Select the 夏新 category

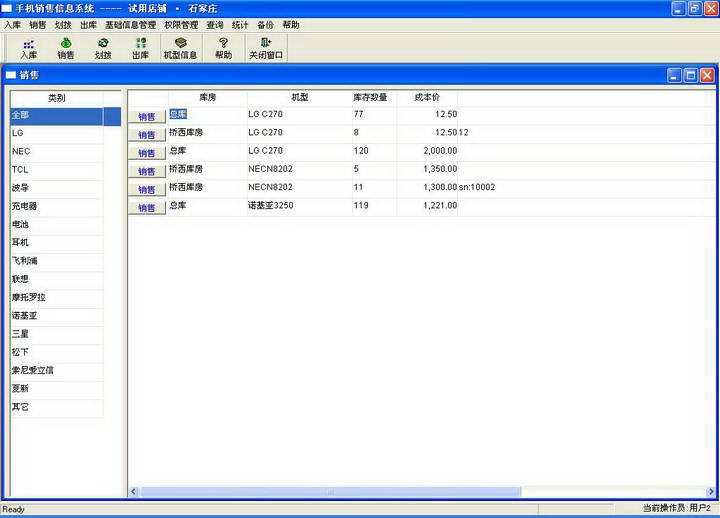(x=56, y=388)
